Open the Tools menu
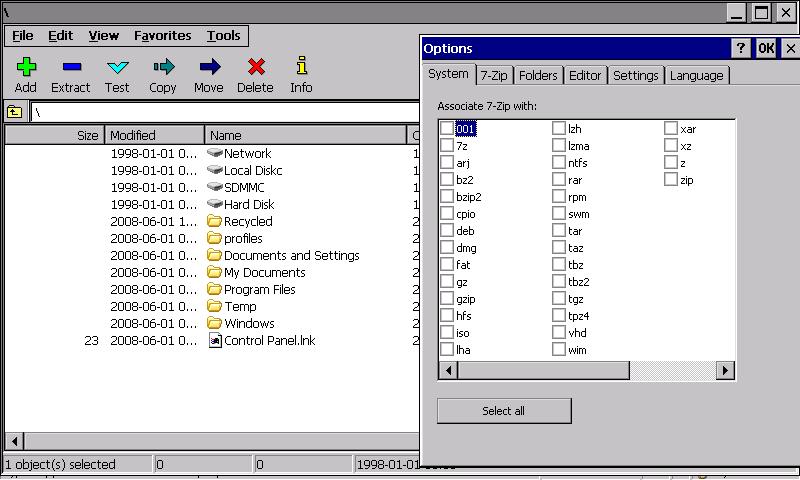 click(x=223, y=36)
